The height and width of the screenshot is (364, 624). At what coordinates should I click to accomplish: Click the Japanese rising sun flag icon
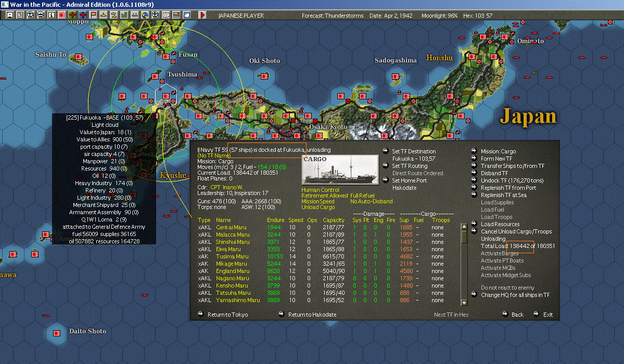(x=62, y=15)
